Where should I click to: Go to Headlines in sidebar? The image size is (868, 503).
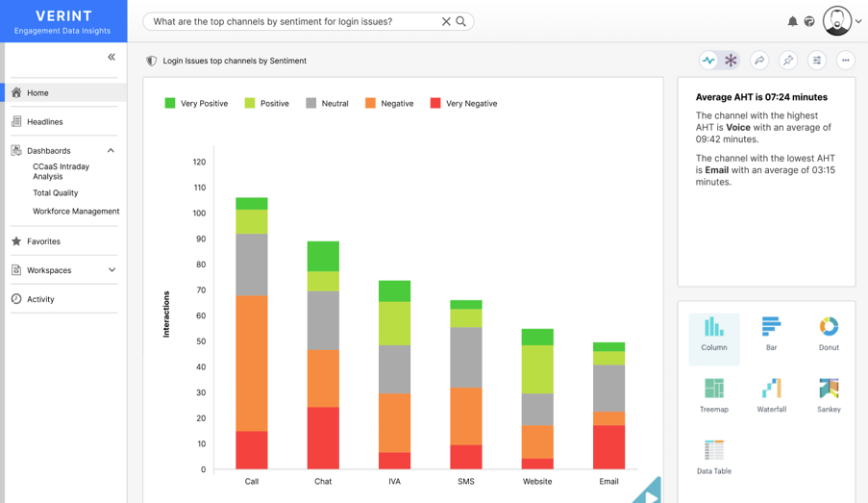[45, 122]
